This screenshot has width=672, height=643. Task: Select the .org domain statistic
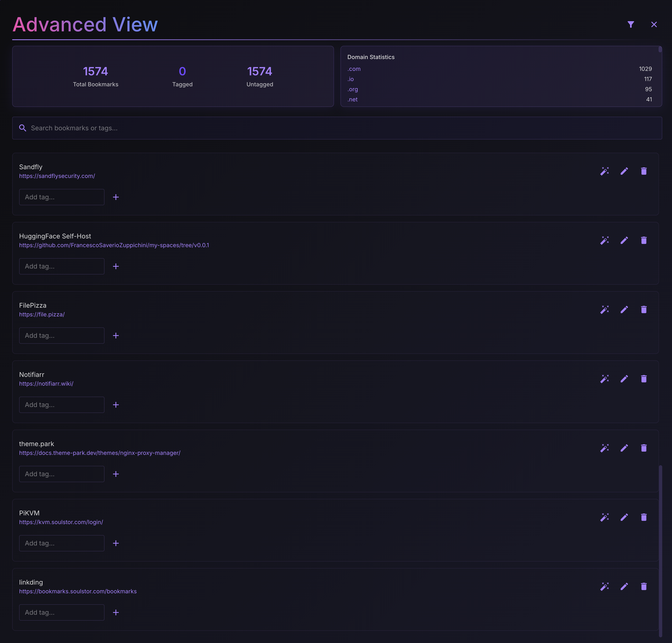click(x=352, y=89)
